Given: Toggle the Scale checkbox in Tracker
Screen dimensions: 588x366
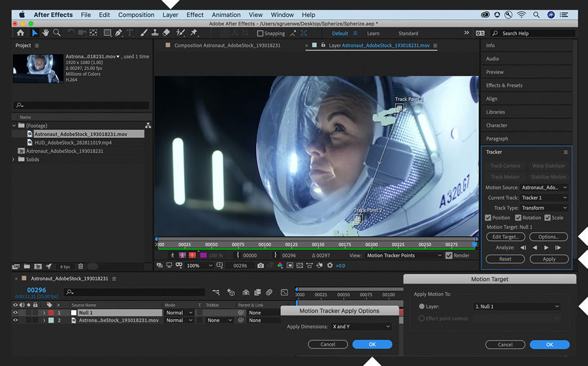Looking at the screenshot, I should pos(547,218).
